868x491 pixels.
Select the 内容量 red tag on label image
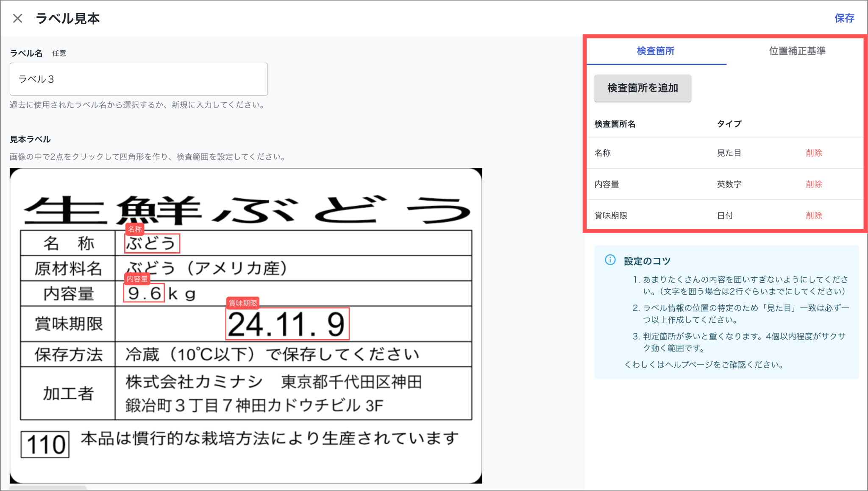tap(137, 279)
